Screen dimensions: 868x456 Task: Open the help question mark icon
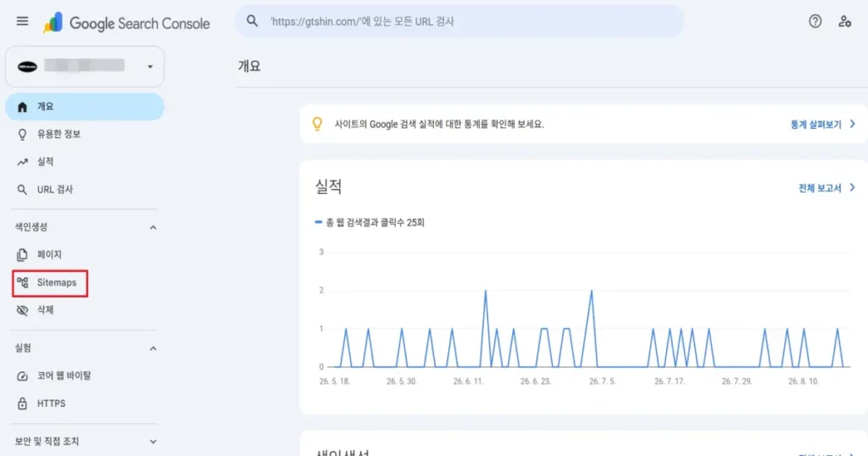[815, 21]
